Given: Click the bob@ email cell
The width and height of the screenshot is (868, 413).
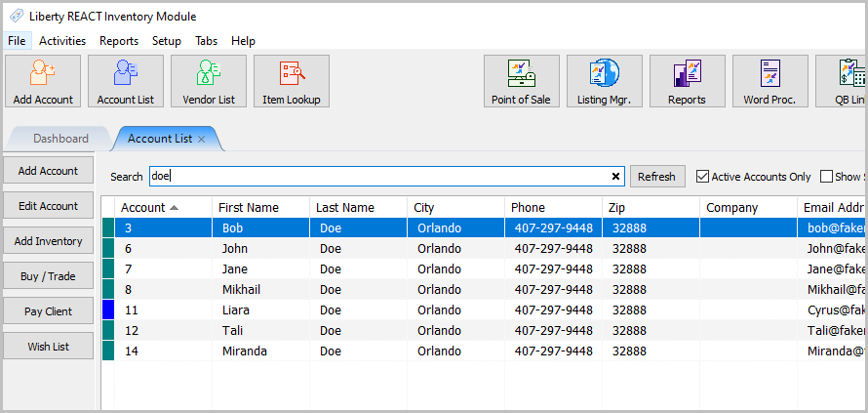Looking at the screenshot, I should tap(833, 227).
